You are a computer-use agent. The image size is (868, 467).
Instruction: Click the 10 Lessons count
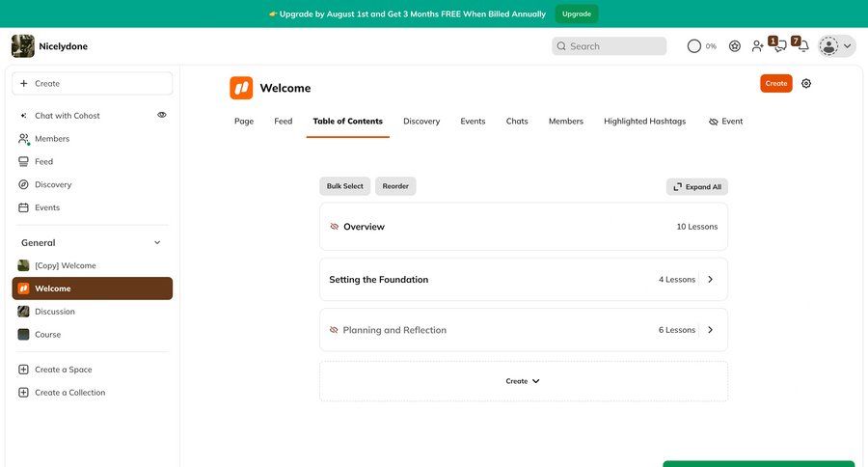point(697,227)
